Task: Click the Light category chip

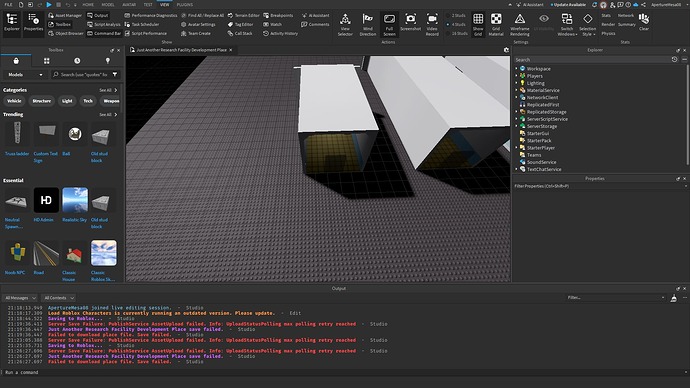Action: (67, 101)
